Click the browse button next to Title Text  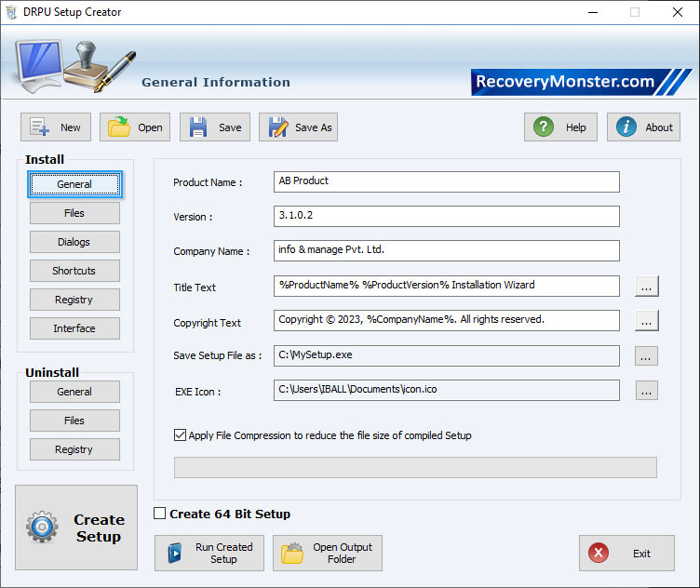646,286
